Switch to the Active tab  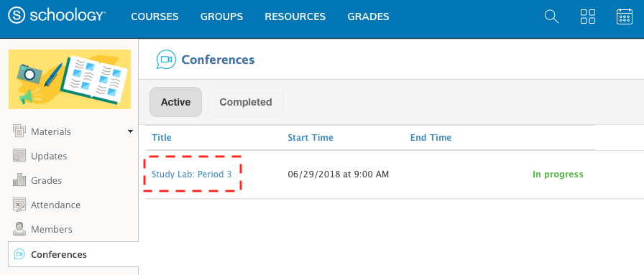pos(176,102)
